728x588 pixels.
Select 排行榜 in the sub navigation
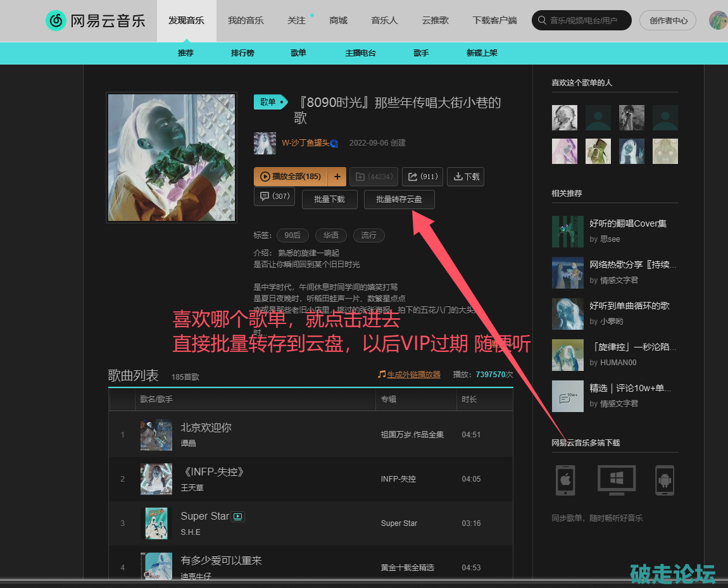(242, 53)
